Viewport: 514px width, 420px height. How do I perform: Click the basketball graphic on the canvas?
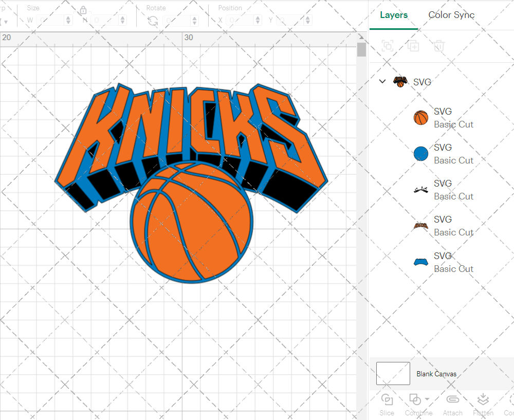click(192, 223)
